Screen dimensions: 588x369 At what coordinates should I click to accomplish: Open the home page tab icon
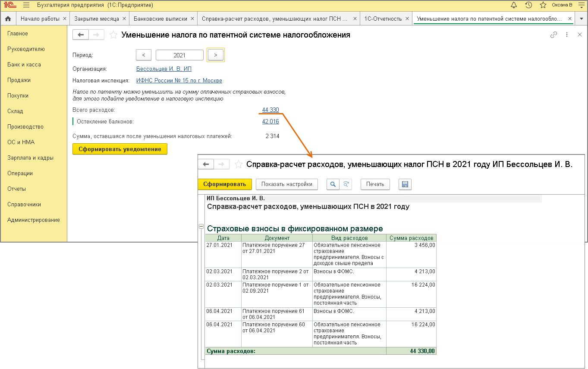click(x=8, y=19)
